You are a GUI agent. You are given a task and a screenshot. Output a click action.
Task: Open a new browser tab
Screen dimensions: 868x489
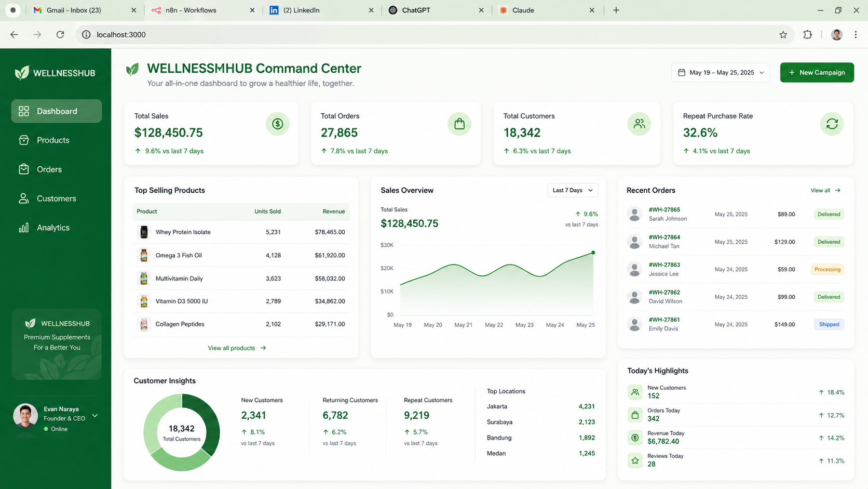(616, 10)
